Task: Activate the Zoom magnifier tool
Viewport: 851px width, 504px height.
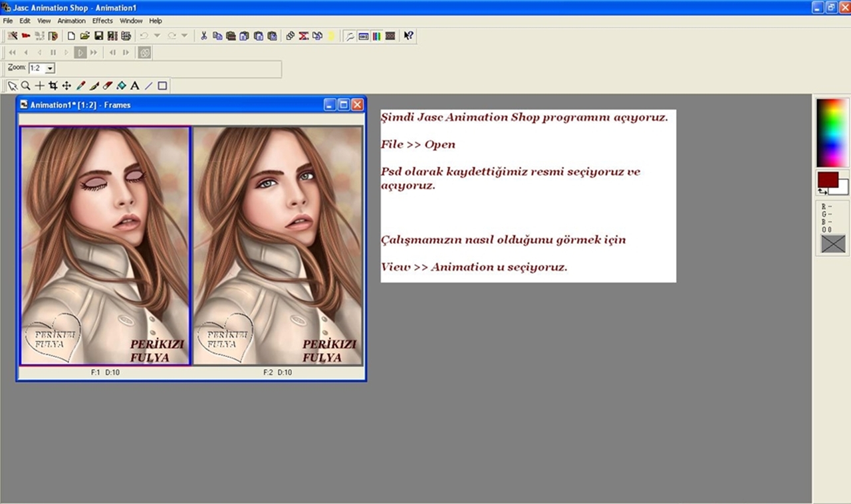Action: click(x=25, y=86)
